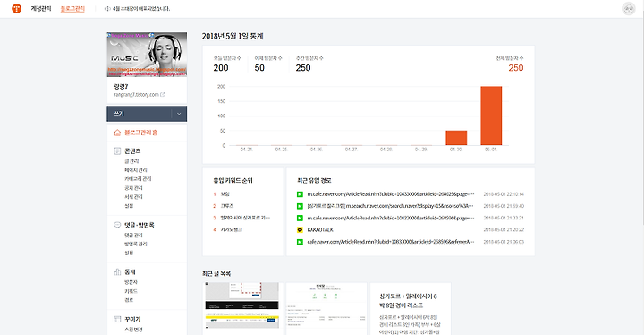644x335 pixels.
Task: Open the rangrang7.tistory.com blog link
Action: [136, 95]
